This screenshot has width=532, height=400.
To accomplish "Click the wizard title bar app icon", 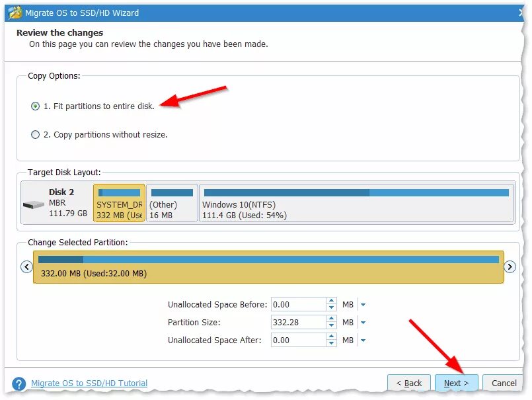I will 15,13.
